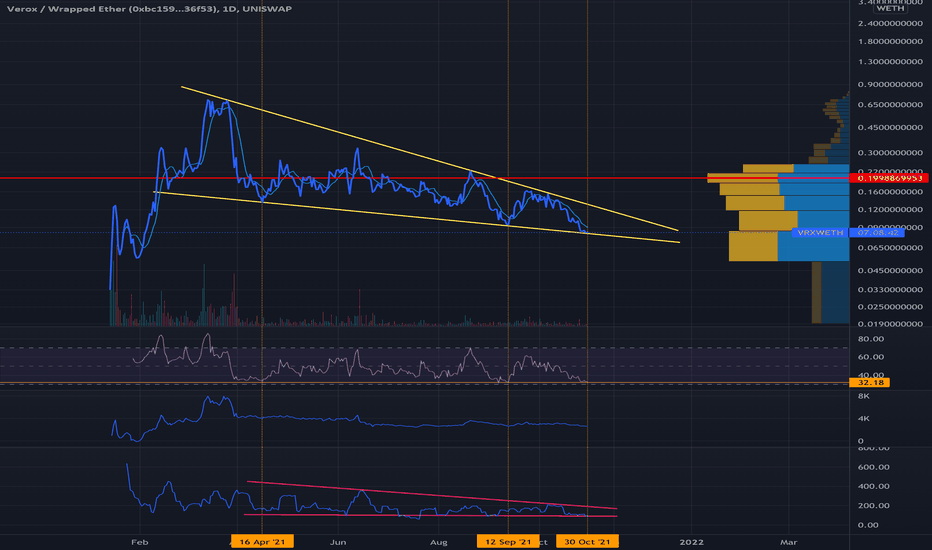Select the lower pink horizontal line in bottom pane
The image size is (932, 550).
(x=431, y=515)
